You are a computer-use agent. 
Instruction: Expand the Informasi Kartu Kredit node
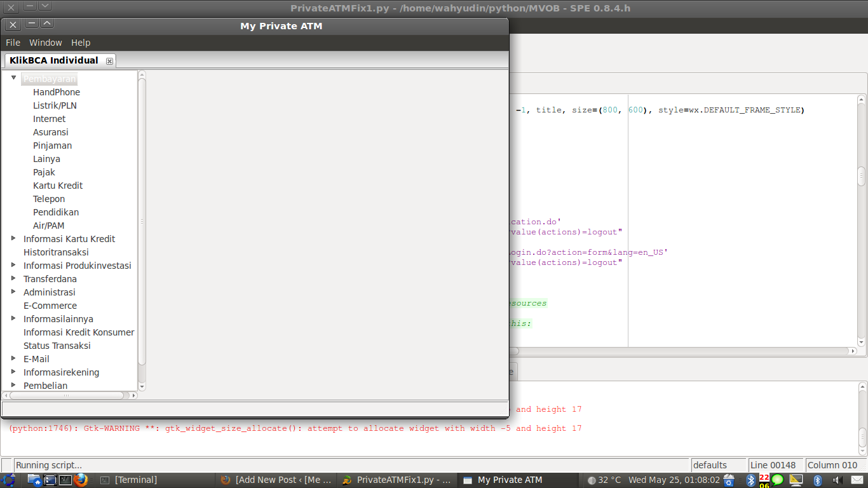coord(14,238)
